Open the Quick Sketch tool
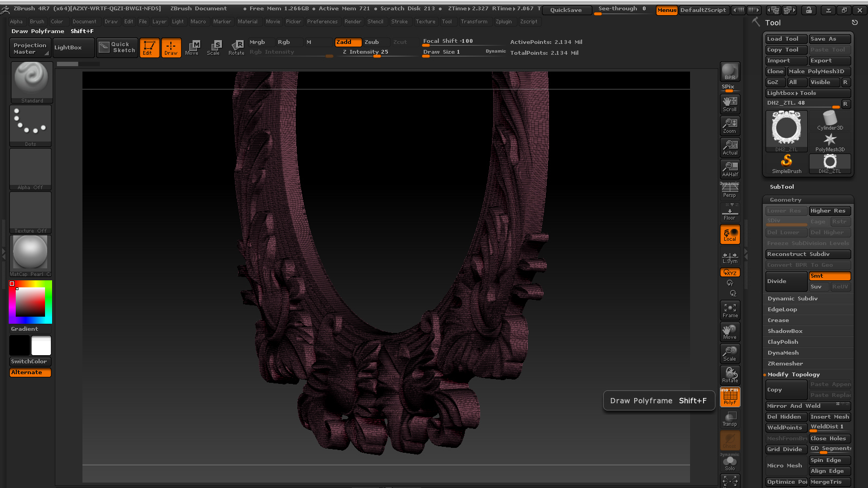The height and width of the screenshot is (488, 868). pyautogui.click(x=117, y=48)
